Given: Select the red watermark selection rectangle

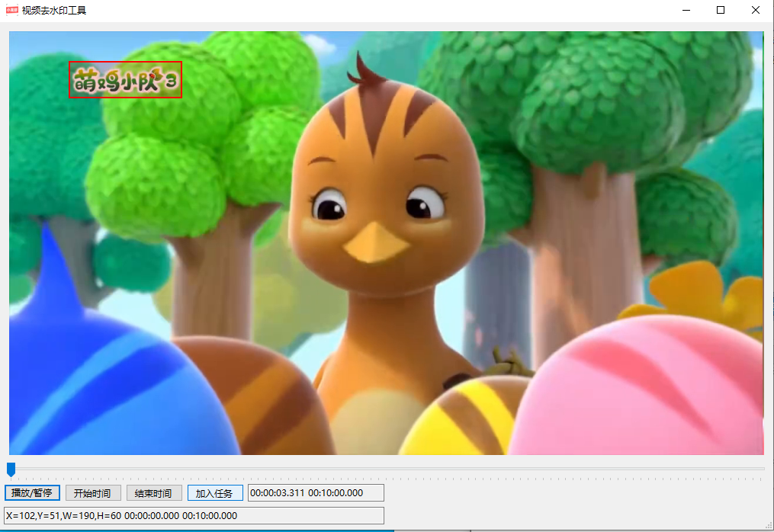Looking at the screenshot, I should coord(125,80).
